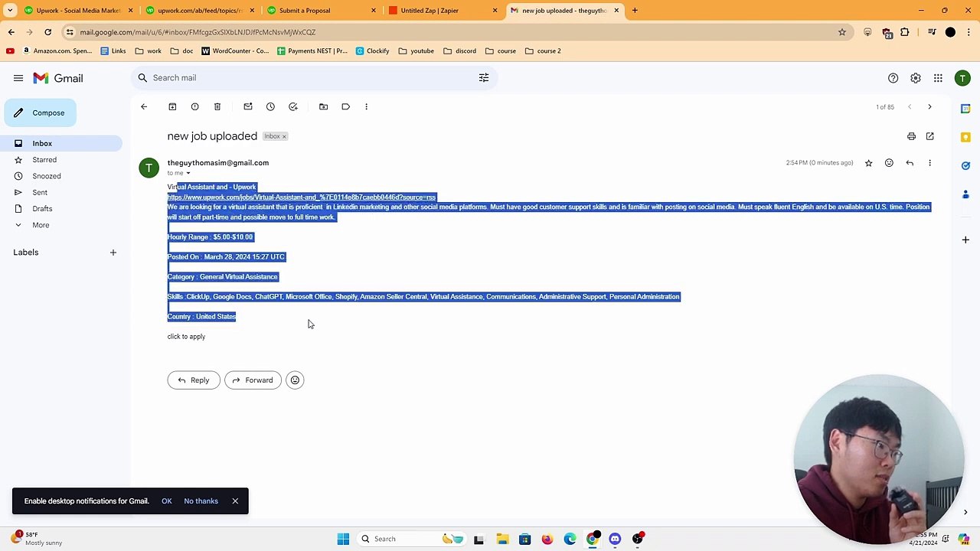Open the Drafts folder

(42, 209)
